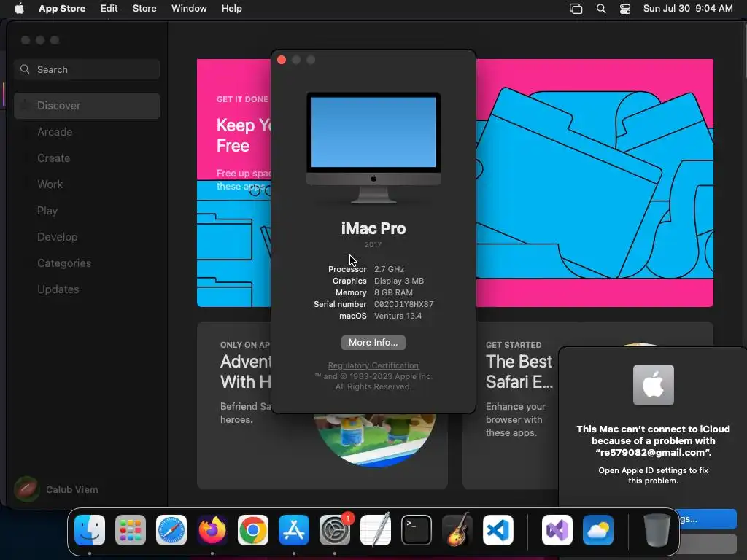Open the Help menu

(231, 9)
